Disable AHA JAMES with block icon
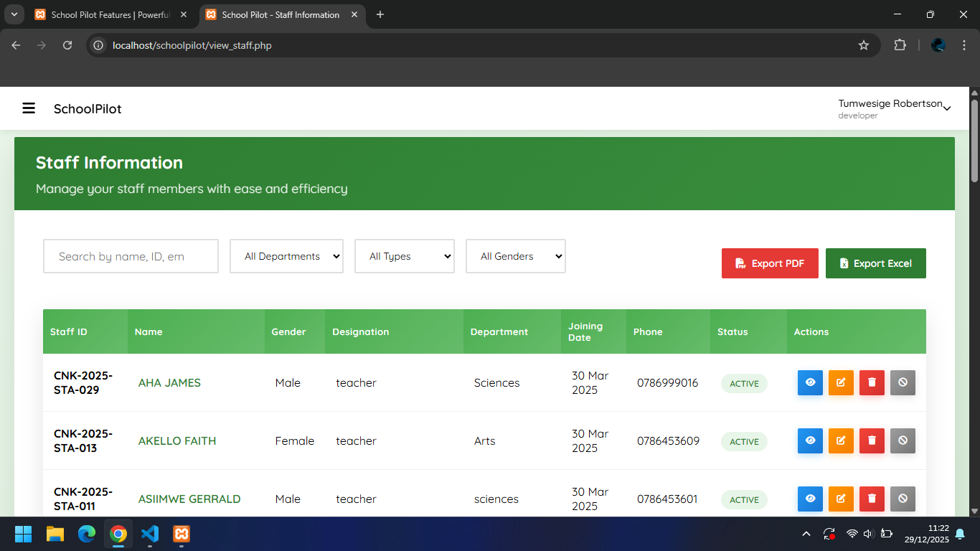The width and height of the screenshot is (980, 551). click(903, 382)
